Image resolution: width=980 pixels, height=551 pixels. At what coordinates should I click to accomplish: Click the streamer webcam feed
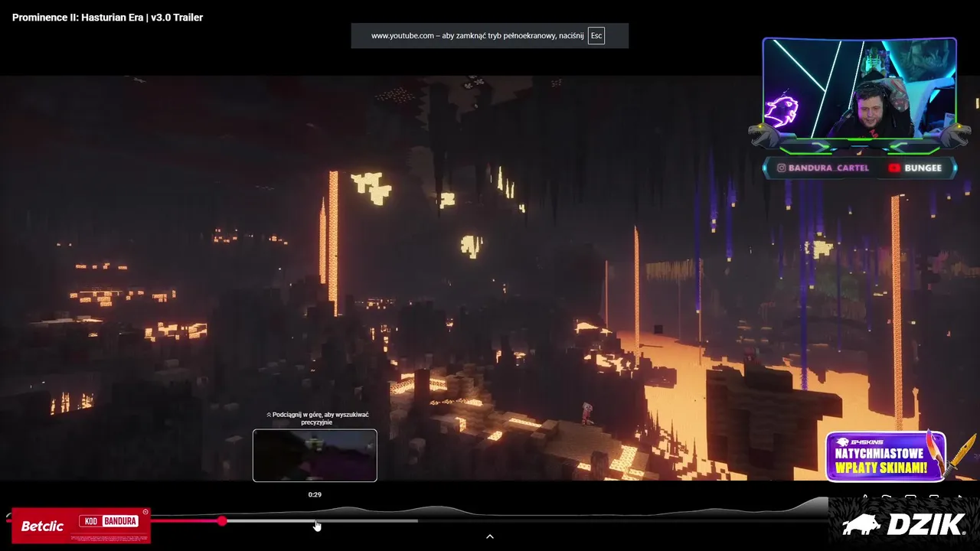(859, 90)
